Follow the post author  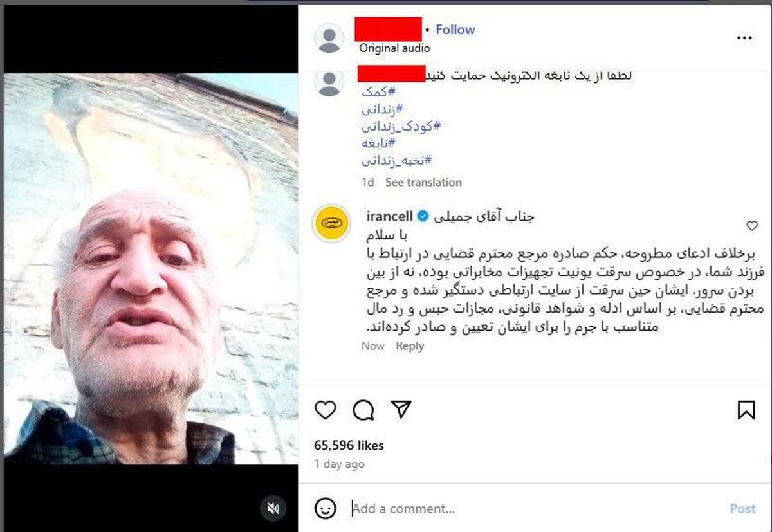pyautogui.click(x=455, y=30)
